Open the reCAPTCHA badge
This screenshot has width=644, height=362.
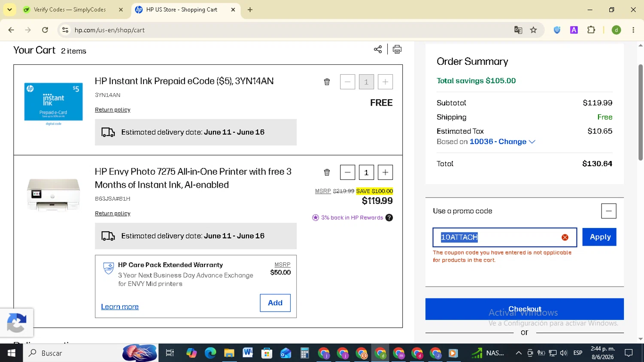coord(16,322)
